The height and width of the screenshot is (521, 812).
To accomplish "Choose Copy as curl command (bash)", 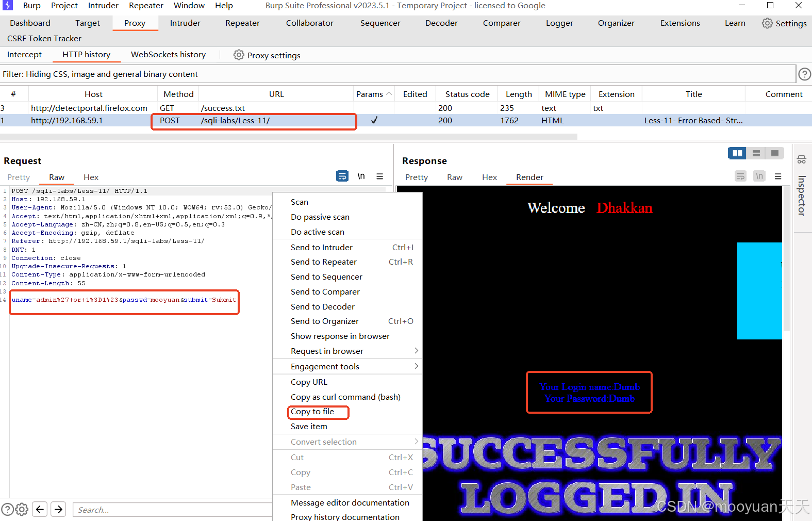I will coord(347,397).
